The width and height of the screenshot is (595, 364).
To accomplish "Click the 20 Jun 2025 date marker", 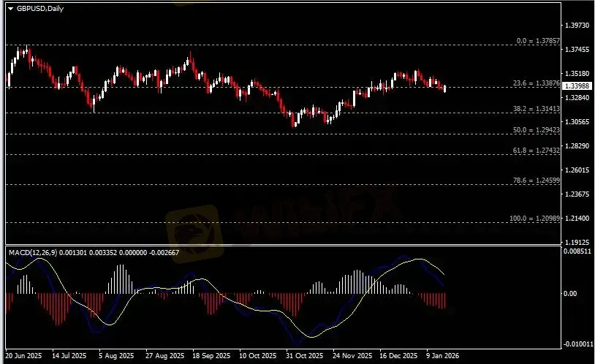I will tap(23, 356).
